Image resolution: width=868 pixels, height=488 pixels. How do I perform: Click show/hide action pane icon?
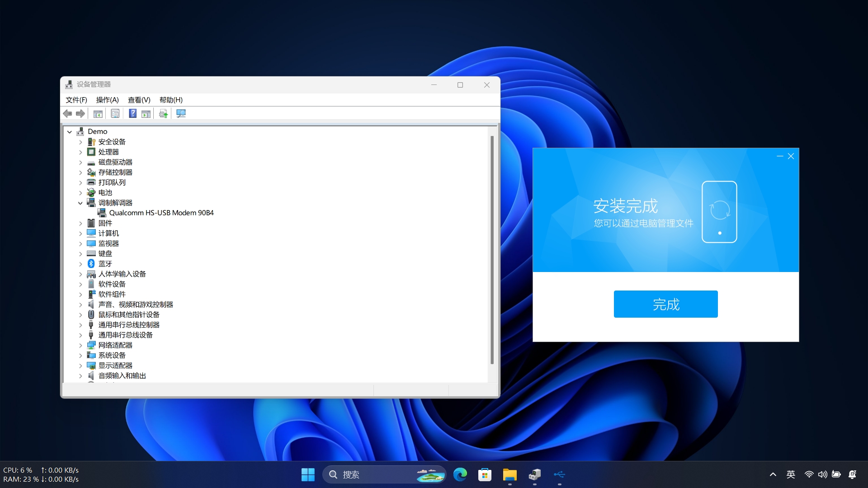pos(146,114)
